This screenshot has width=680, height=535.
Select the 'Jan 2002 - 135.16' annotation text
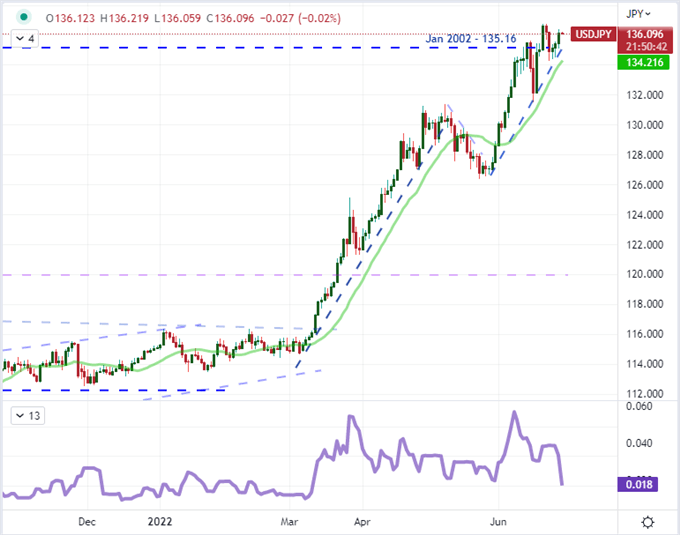[471, 39]
